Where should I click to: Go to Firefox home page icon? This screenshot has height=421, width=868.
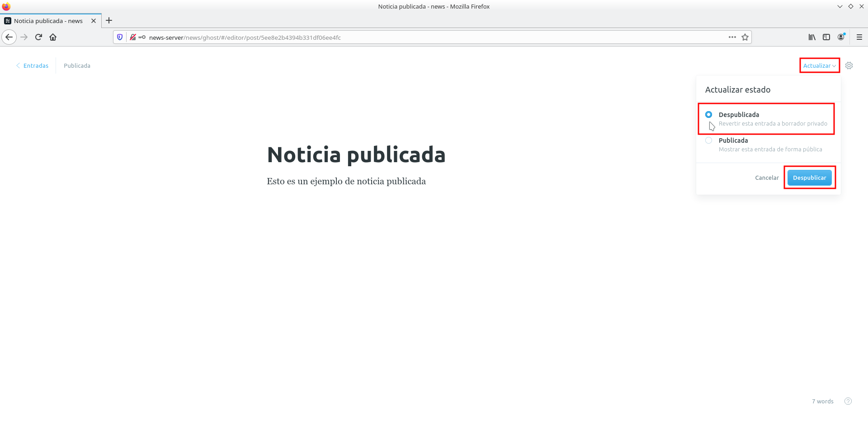pos(53,37)
